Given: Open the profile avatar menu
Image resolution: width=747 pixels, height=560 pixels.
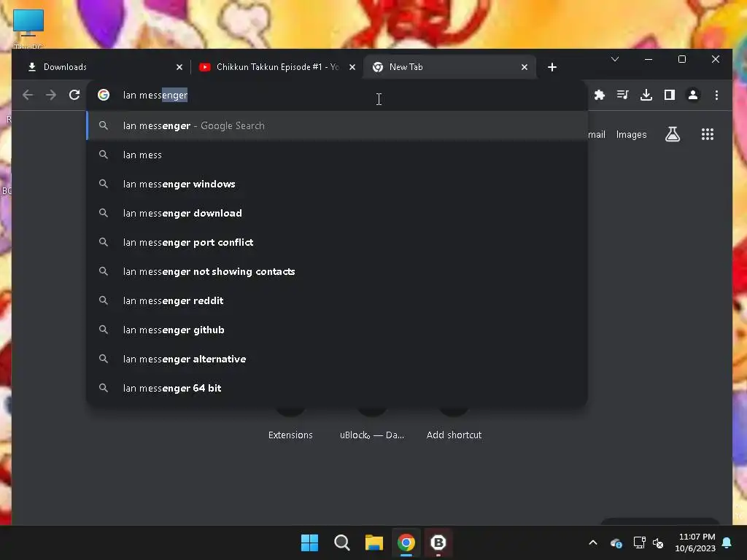Looking at the screenshot, I should [693, 95].
